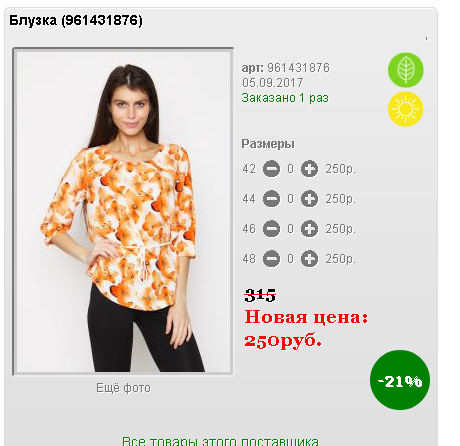
Task: Click the 'Блузка (961431876)' product title
Action: tap(76, 20)
